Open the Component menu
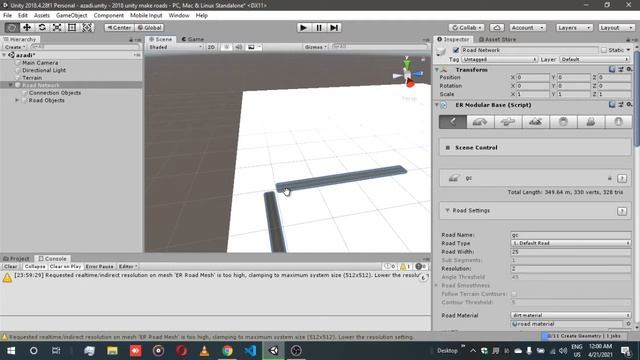Viewport: 640px width, 360px height. pyautogui.click(x=109, y=16)
